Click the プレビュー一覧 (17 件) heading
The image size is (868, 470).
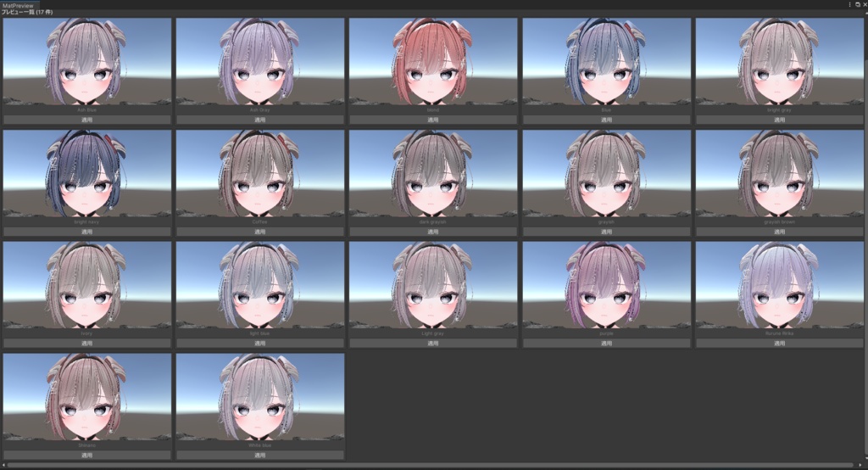point(26,12)
